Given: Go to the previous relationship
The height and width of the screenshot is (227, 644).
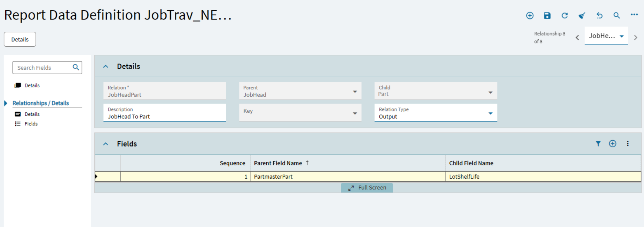Looking at the screenshot, I should click(x=577, y=38).
